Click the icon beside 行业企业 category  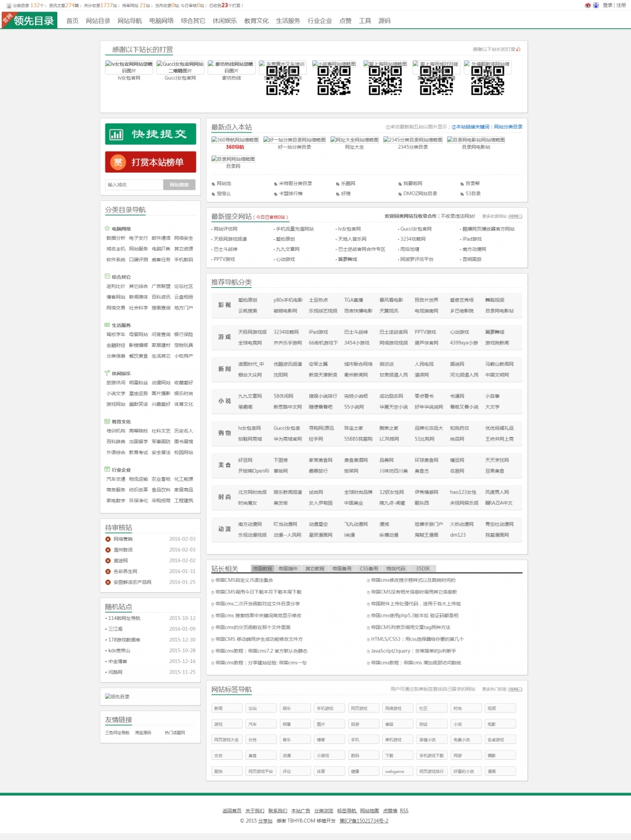pos(107,470)
